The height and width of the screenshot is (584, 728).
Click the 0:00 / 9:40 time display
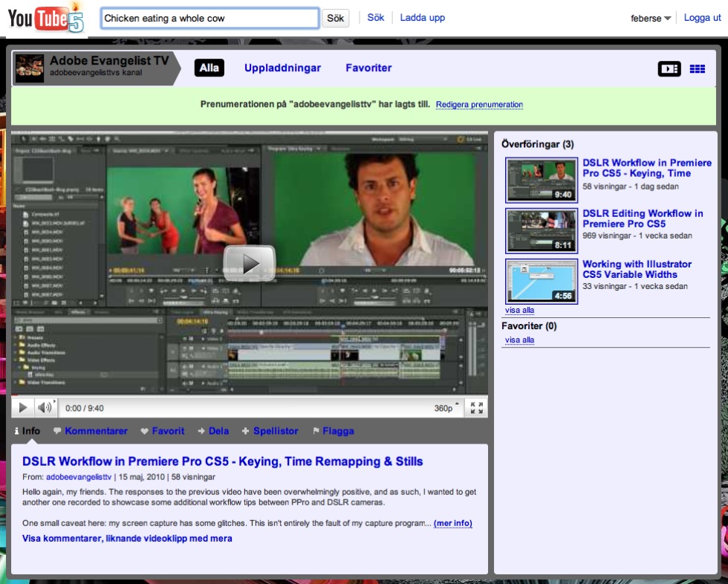click(85, 408)
